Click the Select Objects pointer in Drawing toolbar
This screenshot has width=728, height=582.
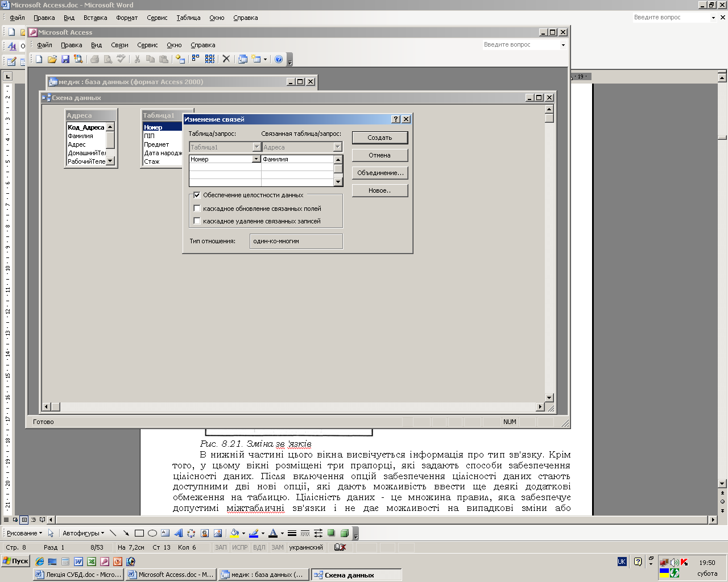point(51,533)
